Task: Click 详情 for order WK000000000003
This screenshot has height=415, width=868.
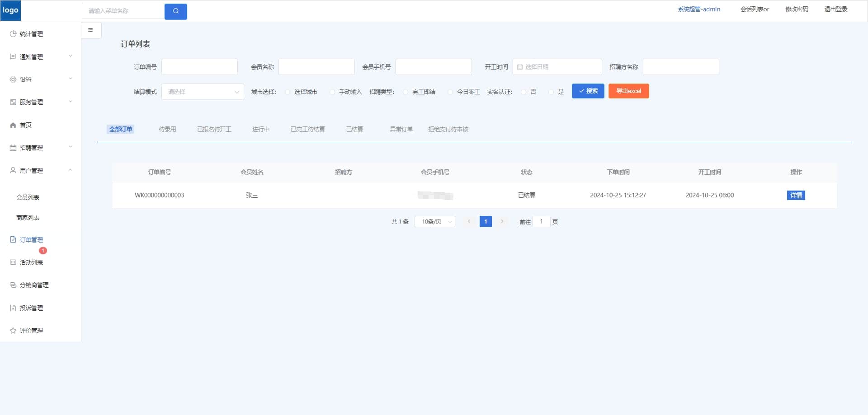Action: point(796,196)
